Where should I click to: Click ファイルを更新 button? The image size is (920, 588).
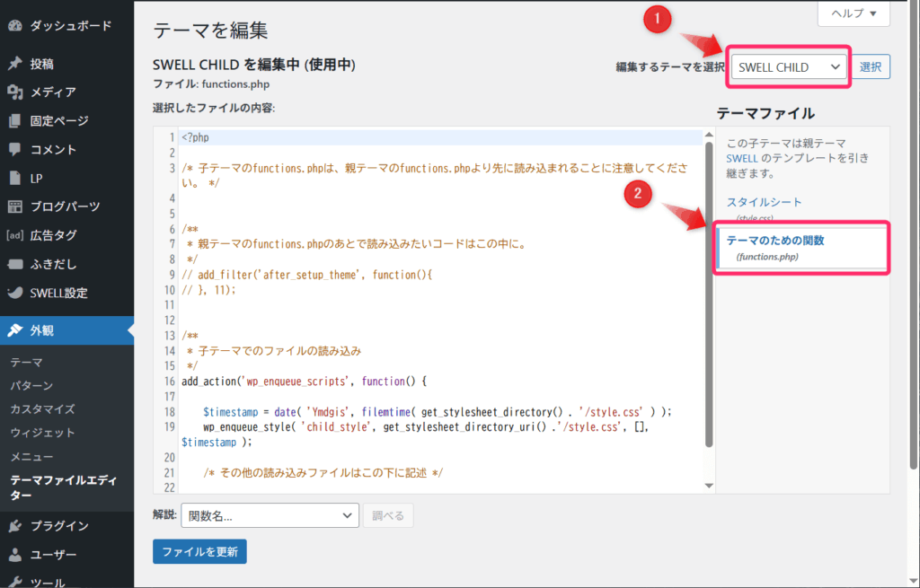click(199, 552)
